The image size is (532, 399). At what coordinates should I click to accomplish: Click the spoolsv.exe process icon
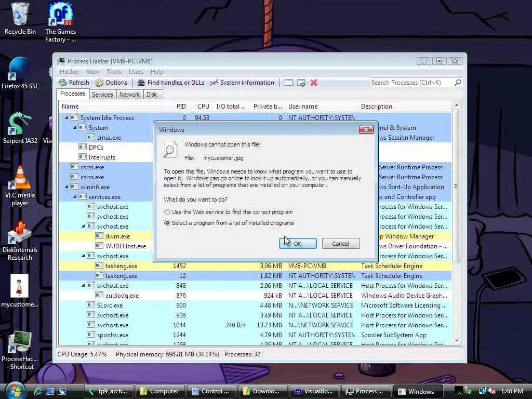90,335
